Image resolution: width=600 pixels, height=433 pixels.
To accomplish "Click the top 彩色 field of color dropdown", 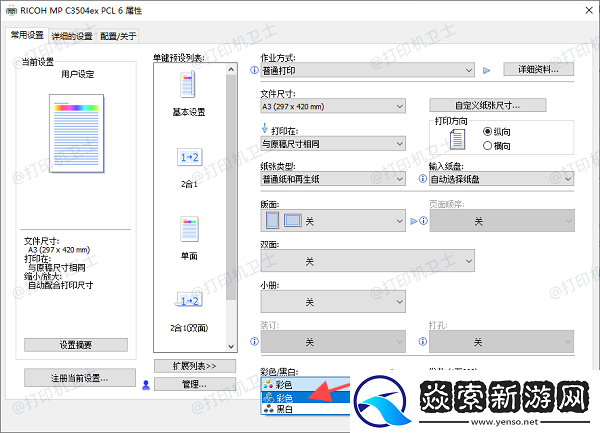I will tap(305, 384).
